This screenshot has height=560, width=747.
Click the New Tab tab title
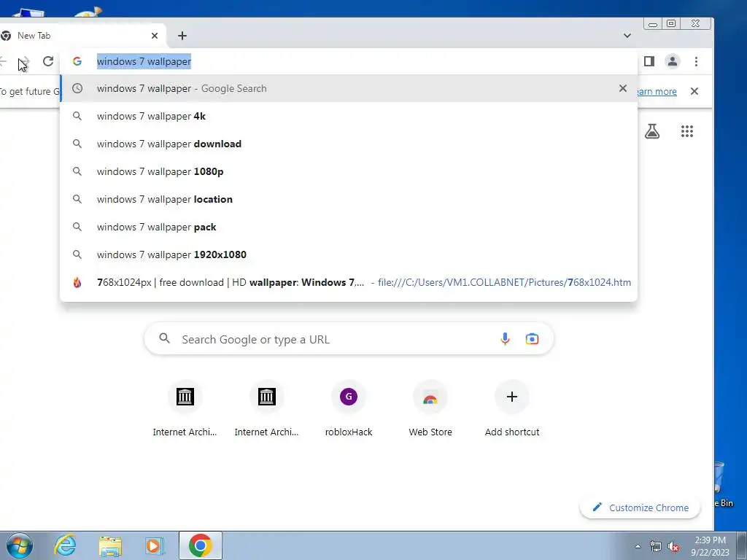[34, 36]
